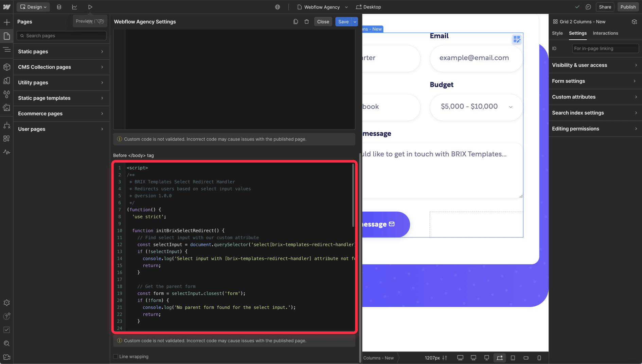Open the quick find search icon
Screen dimensions: 642x364
[7, 343]
